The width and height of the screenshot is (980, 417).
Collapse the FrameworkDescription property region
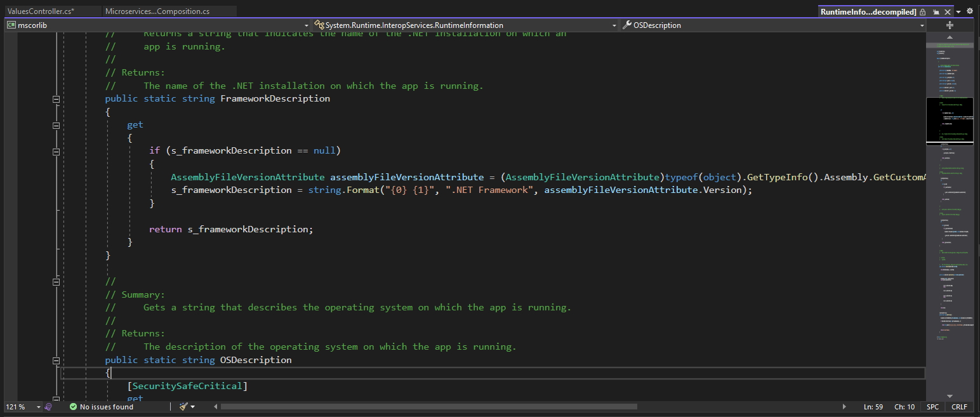click(56, 98)
